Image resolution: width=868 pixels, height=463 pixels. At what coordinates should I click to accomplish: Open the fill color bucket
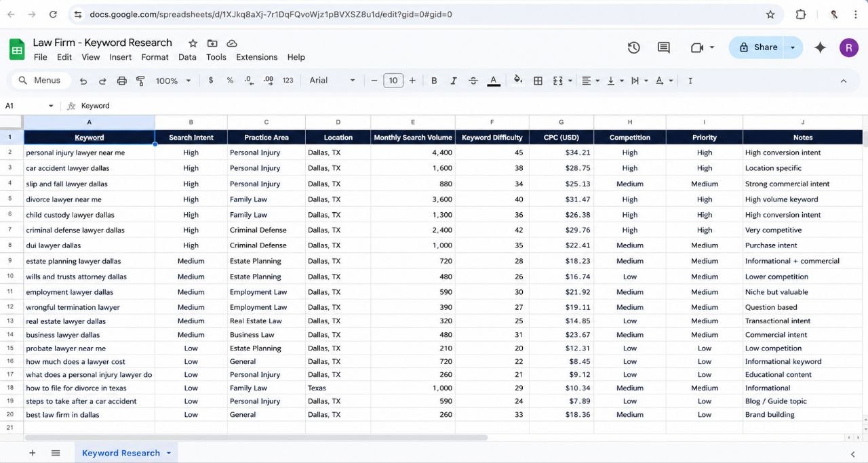tap(518, 80)
